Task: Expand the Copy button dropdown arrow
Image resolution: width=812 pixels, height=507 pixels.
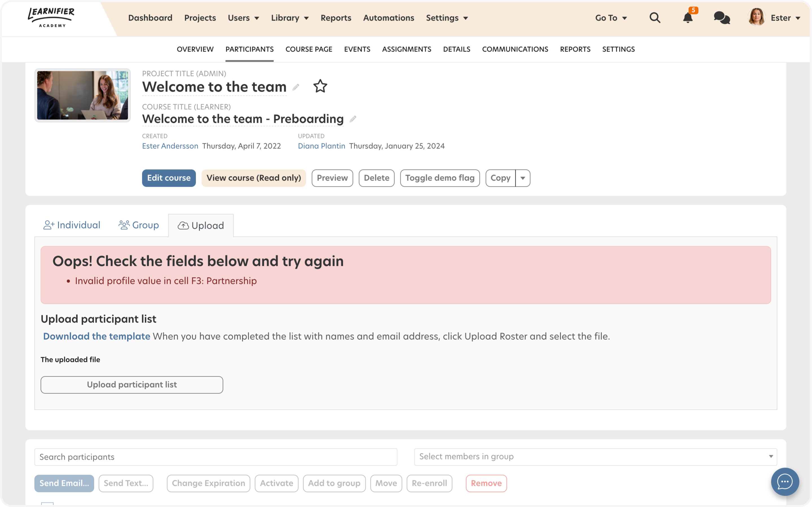Action: pos(522,178)
